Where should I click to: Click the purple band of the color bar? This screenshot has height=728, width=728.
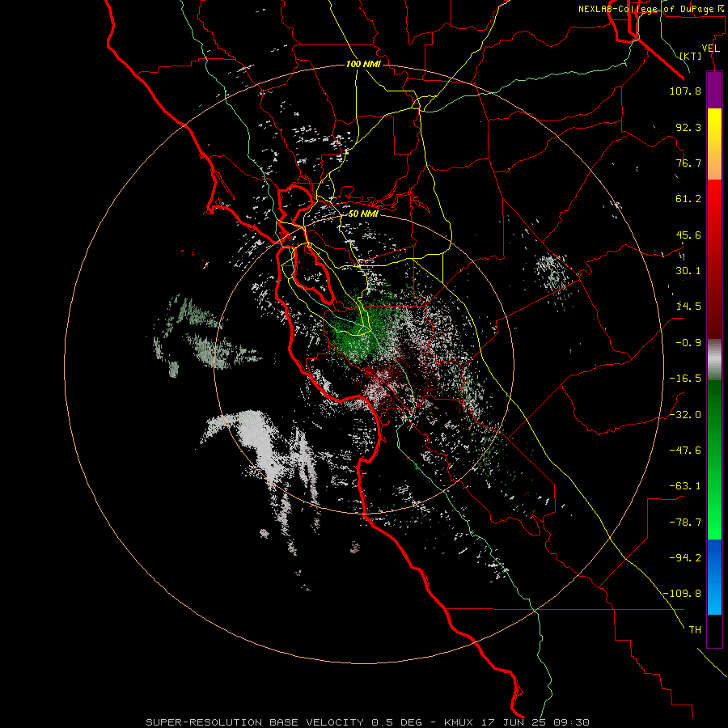[x=714, y=90]
